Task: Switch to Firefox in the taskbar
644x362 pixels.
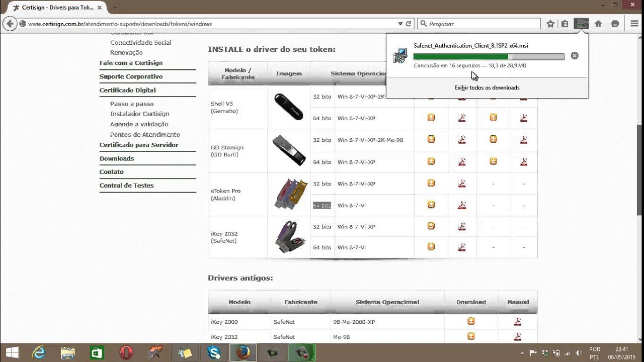Action: click(x=243, y=352)
